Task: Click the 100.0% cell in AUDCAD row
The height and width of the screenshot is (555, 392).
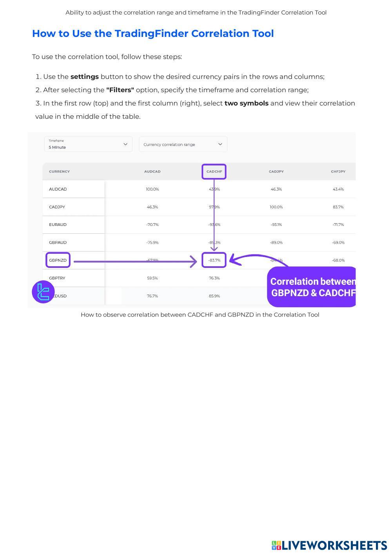Action: 152,189
